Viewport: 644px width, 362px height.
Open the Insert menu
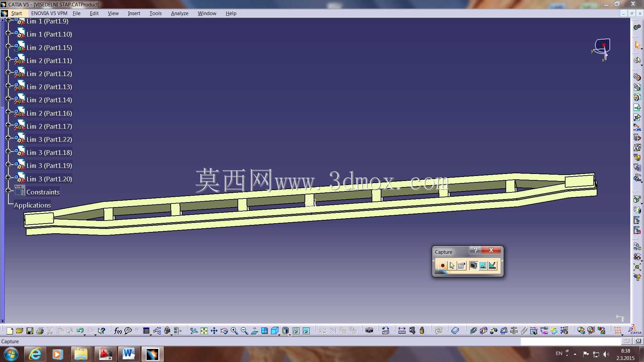pyautogui.click(x=134, y=13)
